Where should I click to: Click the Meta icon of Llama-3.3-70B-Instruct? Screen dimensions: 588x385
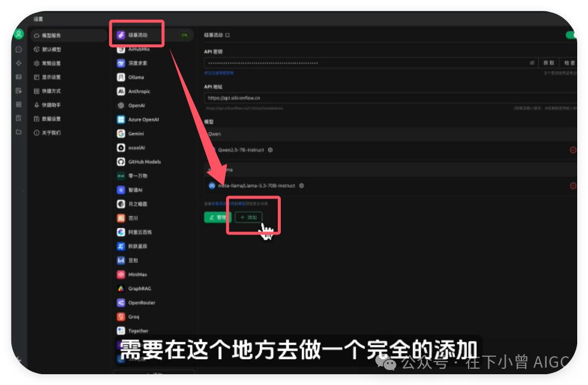click(x=212, y=185)
